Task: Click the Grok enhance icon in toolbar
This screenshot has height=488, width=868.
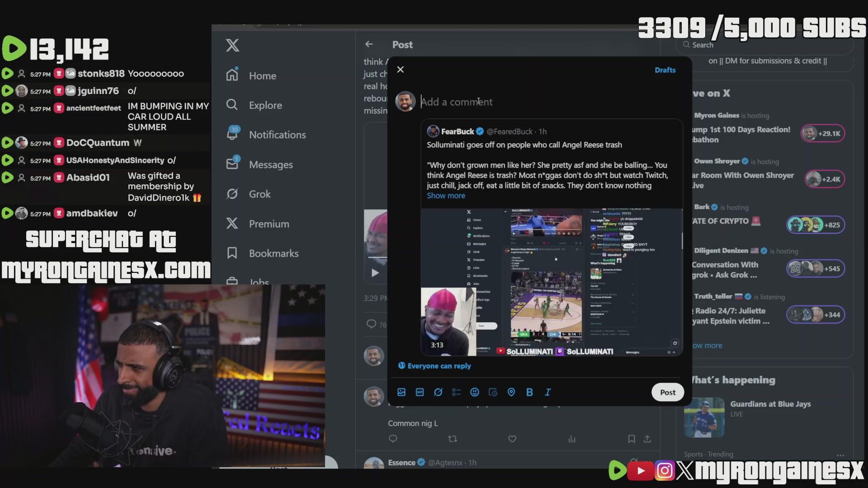Action: 438,392
